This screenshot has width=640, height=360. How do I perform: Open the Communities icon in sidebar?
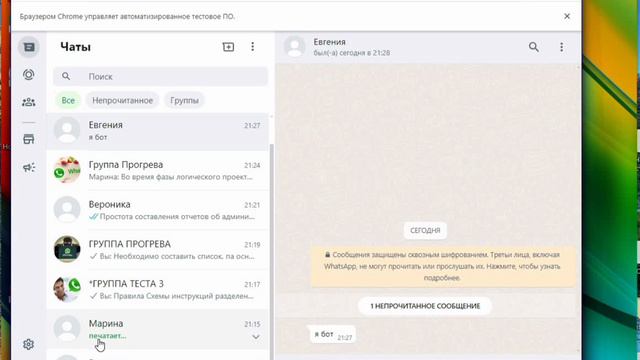(x=29, y=102)
